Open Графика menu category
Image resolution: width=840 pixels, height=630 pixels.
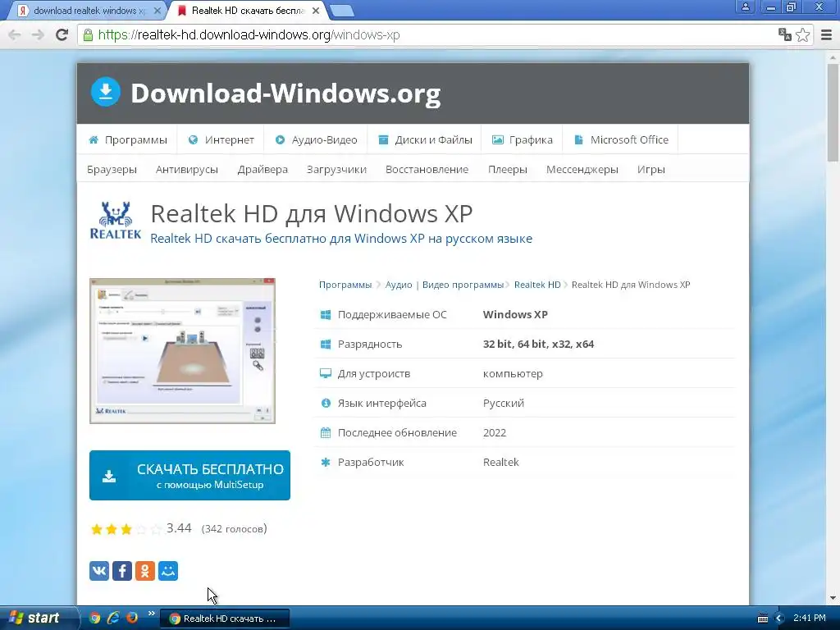click(x=523, y=139)
